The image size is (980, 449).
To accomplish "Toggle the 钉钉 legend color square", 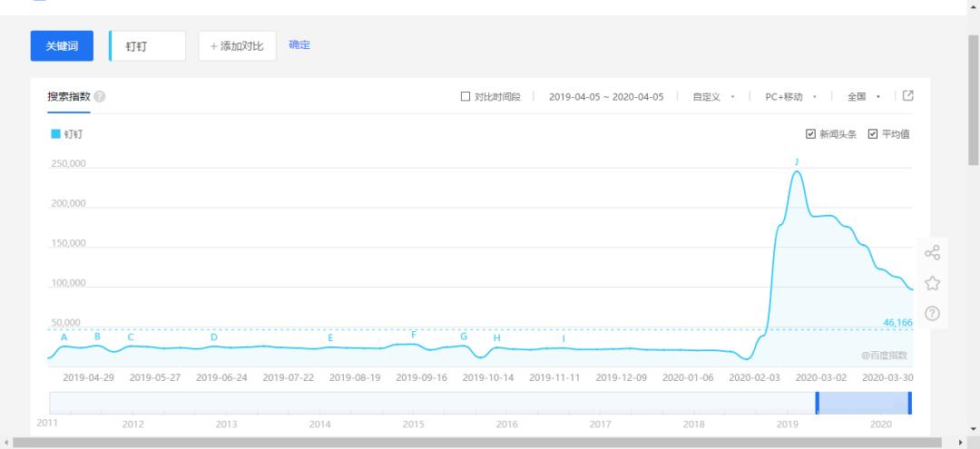I will [x=55, y=133].
